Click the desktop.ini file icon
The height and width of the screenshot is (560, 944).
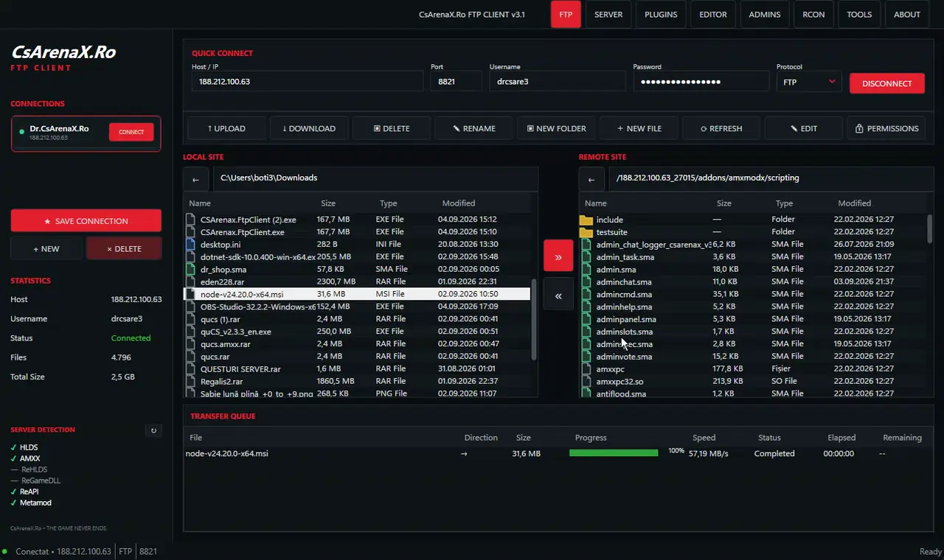pyautogui.click(x=191, y=245)
